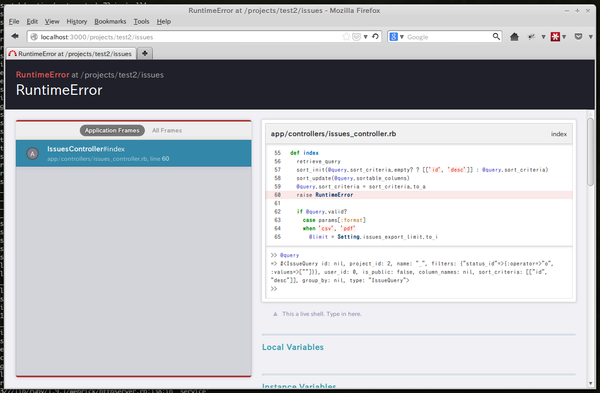
Task: Switch to All Frames view
Action: pyautogui.click(x=167, y=130)
